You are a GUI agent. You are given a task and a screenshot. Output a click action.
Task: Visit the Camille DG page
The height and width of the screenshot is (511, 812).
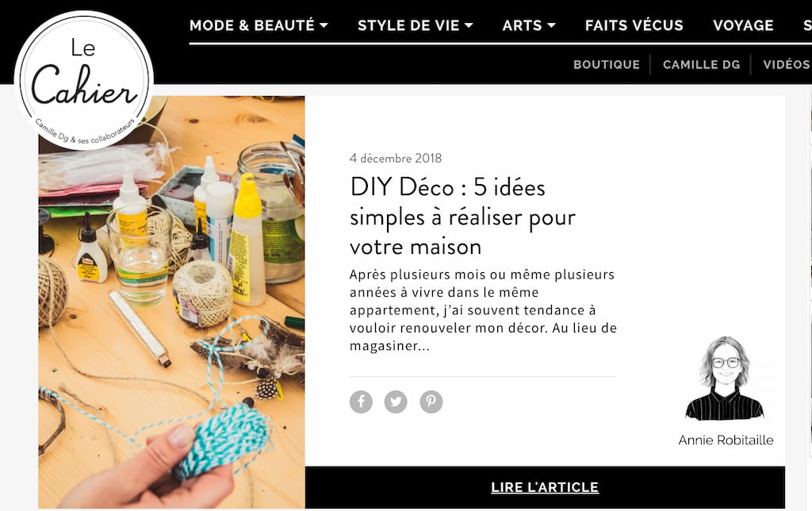pyautogui.click(x=701, y=65)
